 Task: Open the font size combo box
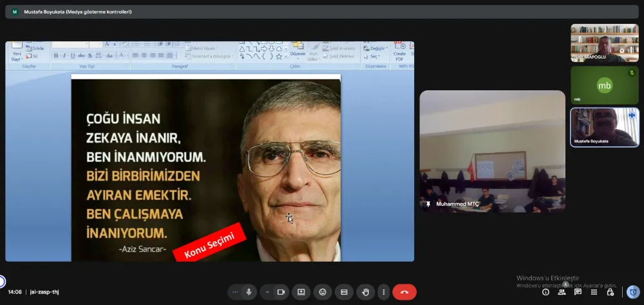point(96,44)
